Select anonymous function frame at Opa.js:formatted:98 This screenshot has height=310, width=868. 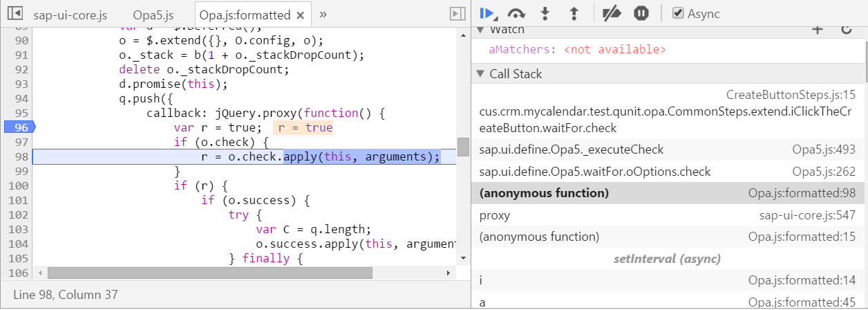pyautogui.click(x=667, y=193)
